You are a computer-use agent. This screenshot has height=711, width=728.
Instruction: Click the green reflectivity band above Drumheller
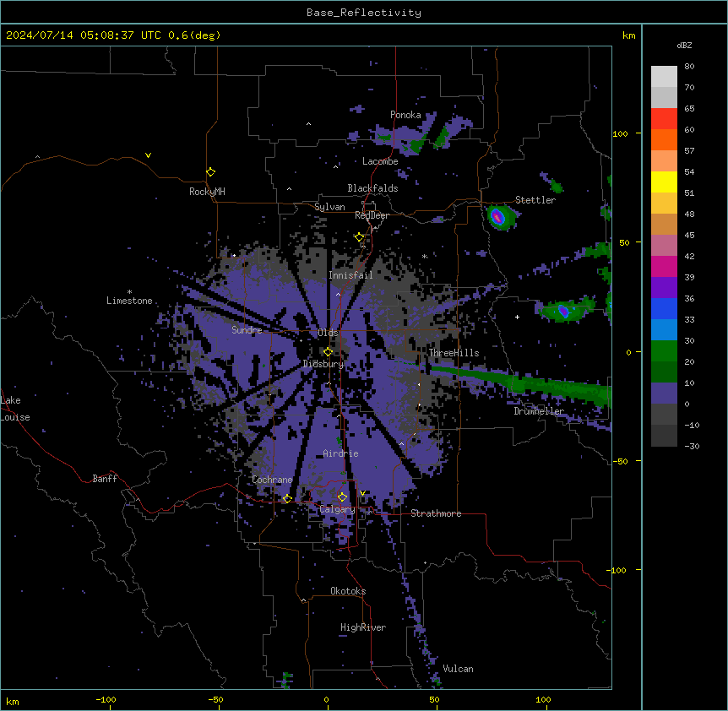coord(520,383)
